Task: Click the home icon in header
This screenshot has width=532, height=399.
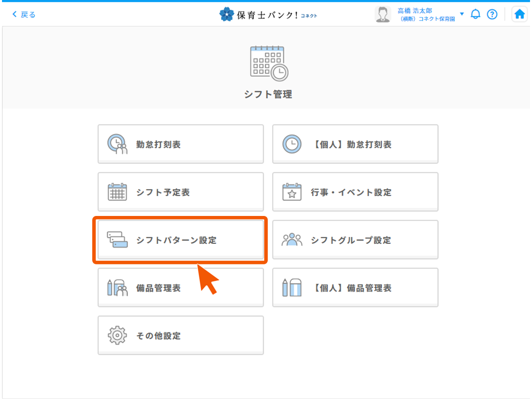Action: pos(520,14)
